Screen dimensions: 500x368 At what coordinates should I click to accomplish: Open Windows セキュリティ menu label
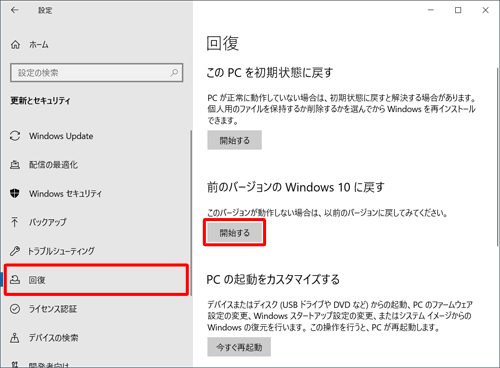65,194
